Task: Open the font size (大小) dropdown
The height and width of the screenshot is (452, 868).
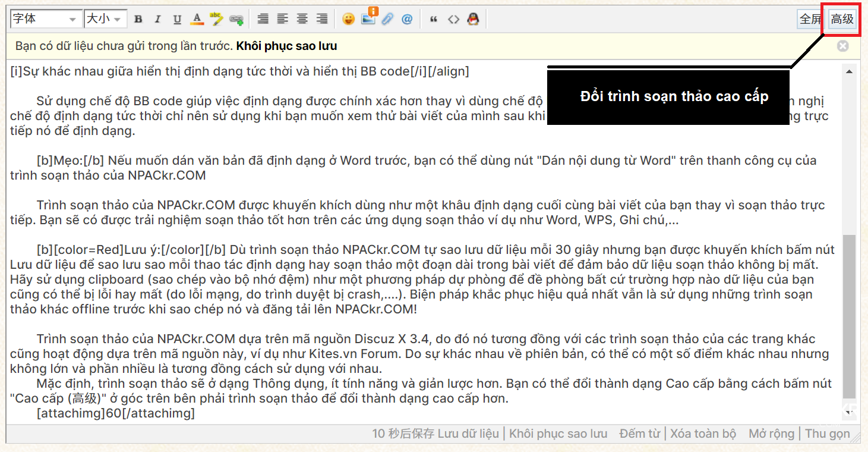Action: pyautogui.click(x=105, y=19)
